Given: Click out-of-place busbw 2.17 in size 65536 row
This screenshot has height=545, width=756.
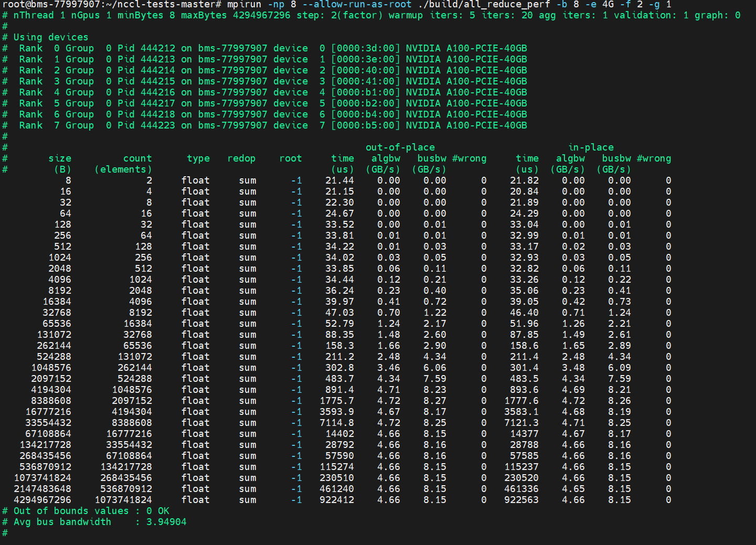Looking at the screenshot, I should (x=435, y=324).
